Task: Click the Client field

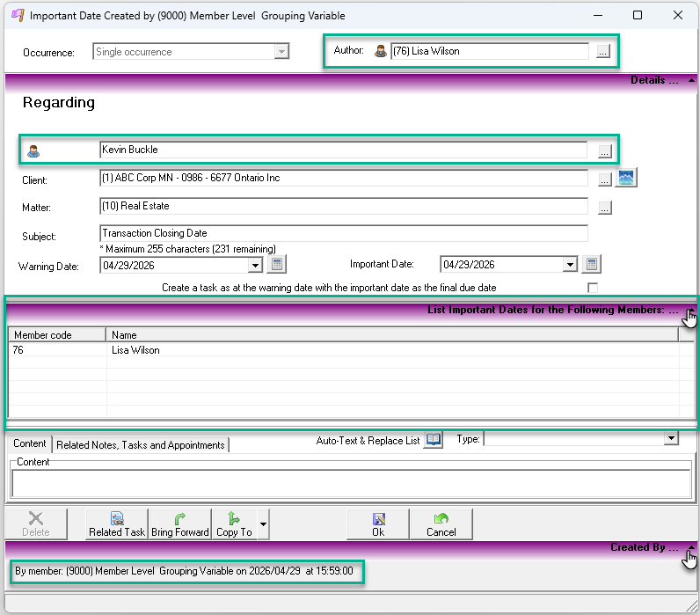Action: (x=343, y=178)
